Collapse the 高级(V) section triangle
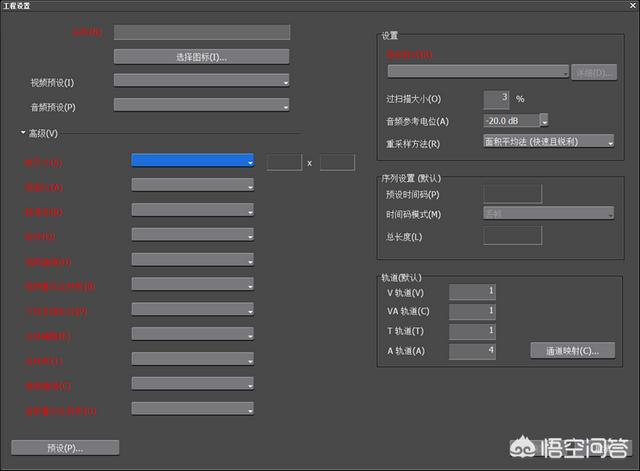 (22, 133)
